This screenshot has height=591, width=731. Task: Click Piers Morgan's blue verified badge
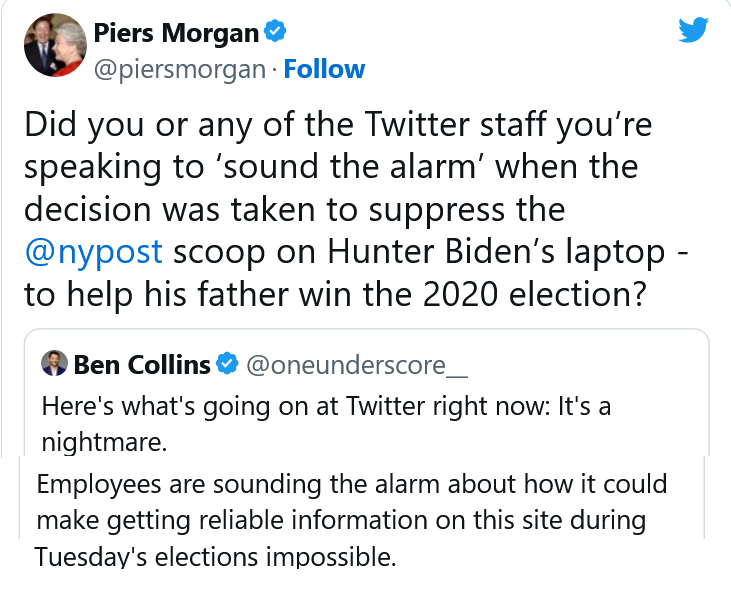coord(275,33)
